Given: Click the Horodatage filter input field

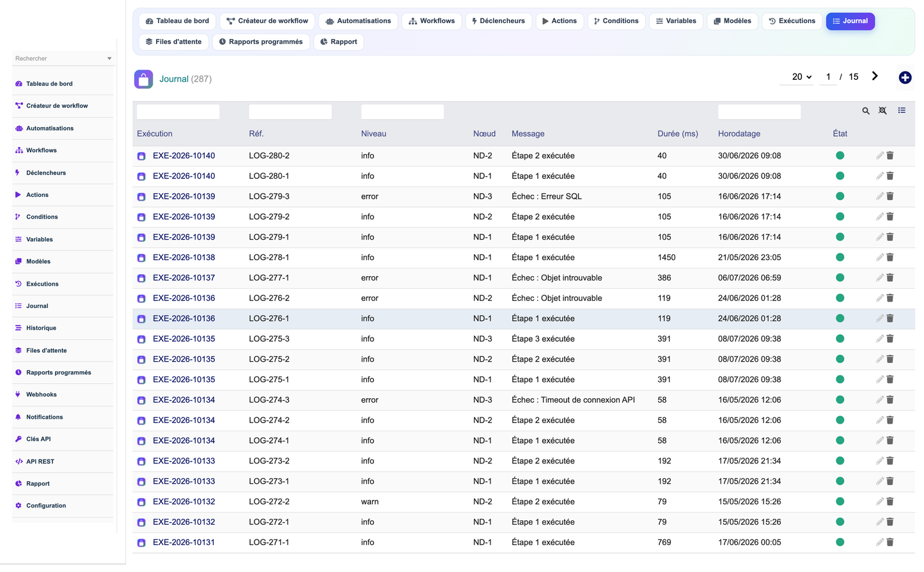Looking at the screenshot, I should [759, 112].
